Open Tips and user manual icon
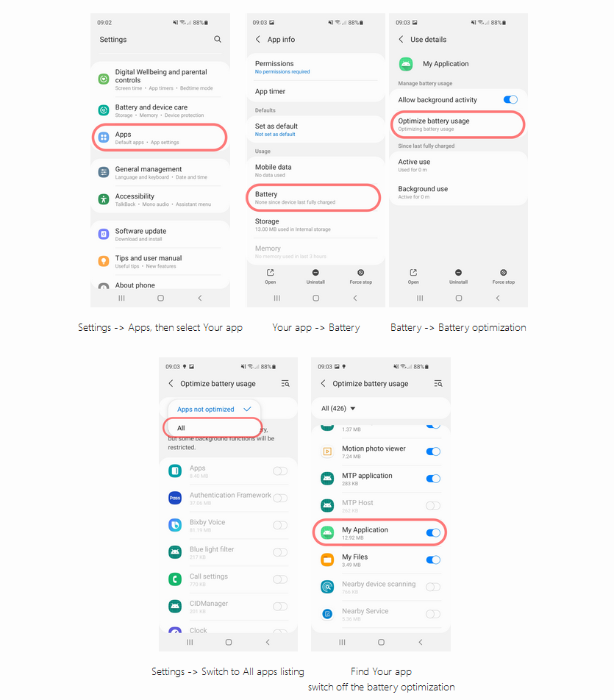This screenshot has height=700, width=614. pyautogui.click(x=104, y=261)
